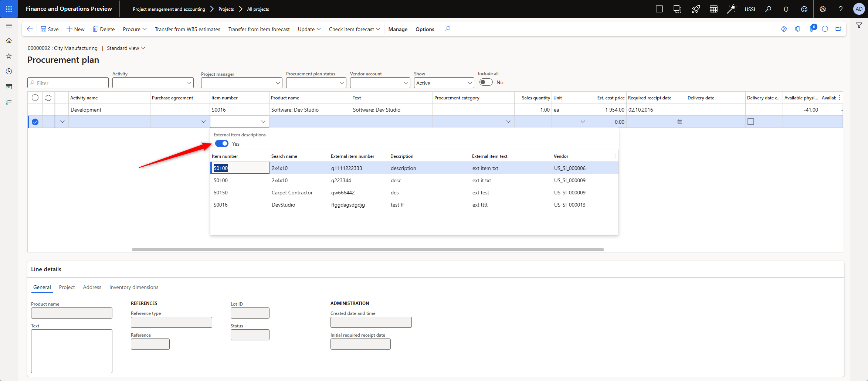Click the Delete button
Viewport: 868px width, 381px height.
104,29
